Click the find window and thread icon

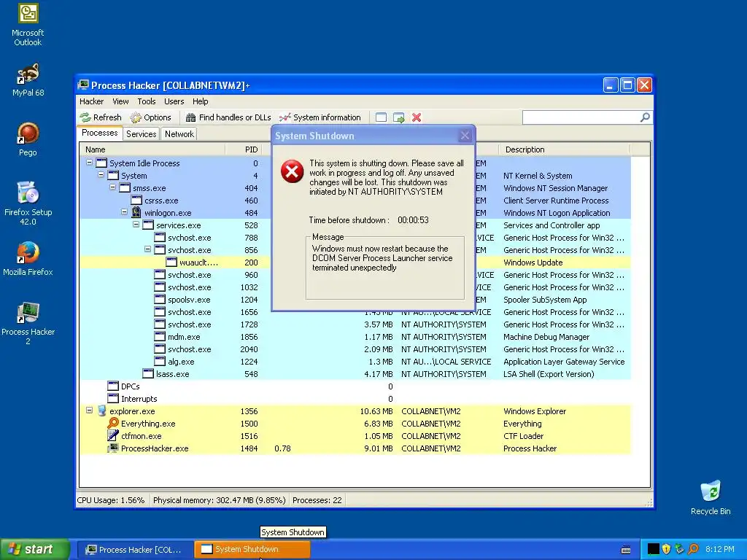click(399, 117)
